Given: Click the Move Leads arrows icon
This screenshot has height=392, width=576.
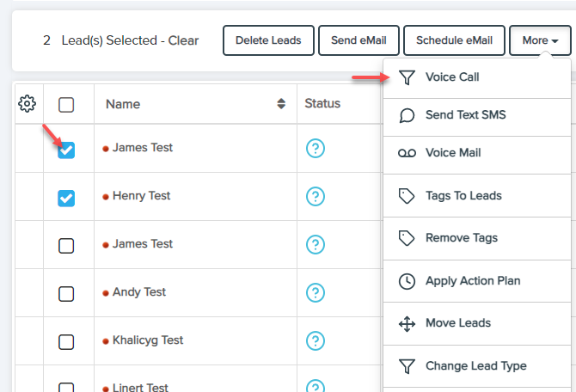Looking at the screenshot, I should [407, 323].
